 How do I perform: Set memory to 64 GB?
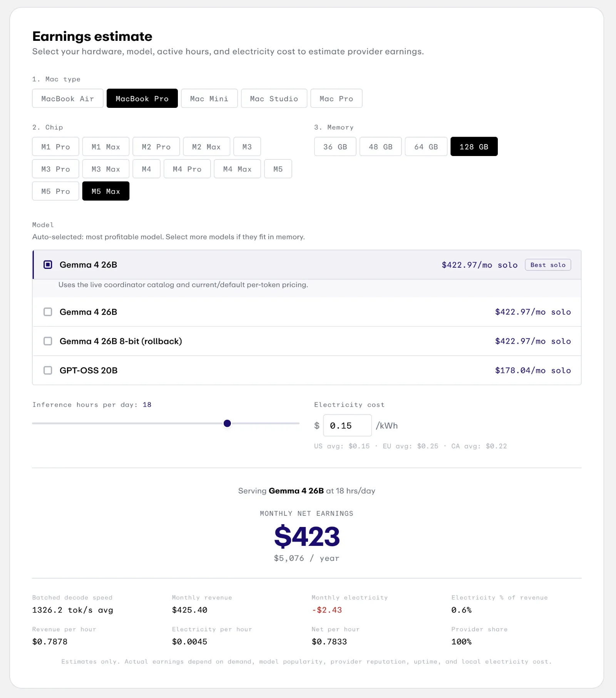click(x=426, y=147)
